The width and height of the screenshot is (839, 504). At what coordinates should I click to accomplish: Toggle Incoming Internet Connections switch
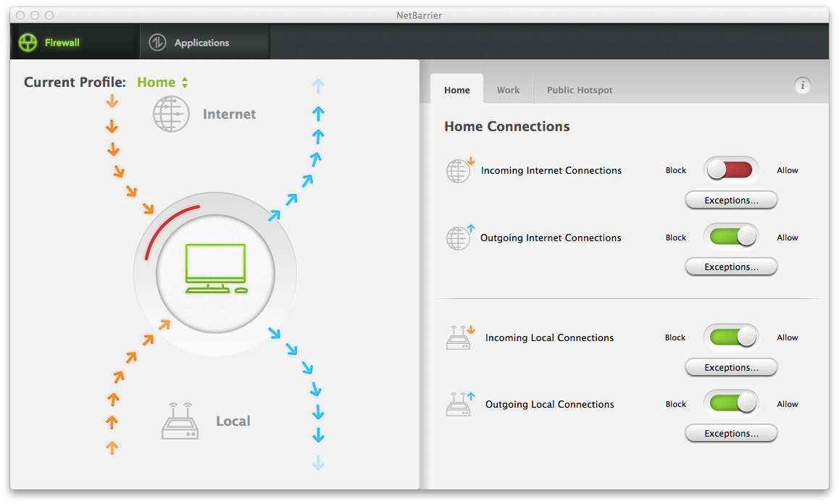(x=731, y=170)
